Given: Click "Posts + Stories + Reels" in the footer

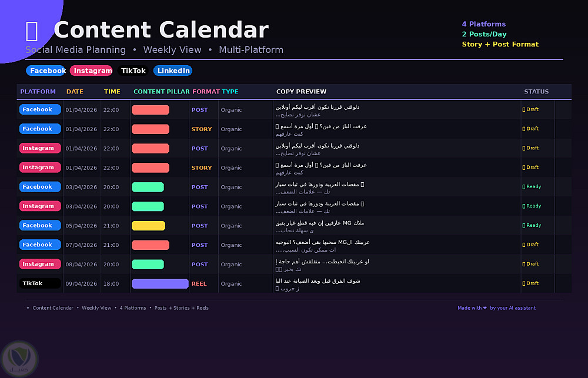Looking at the screenshot, I should pos(182,308).
